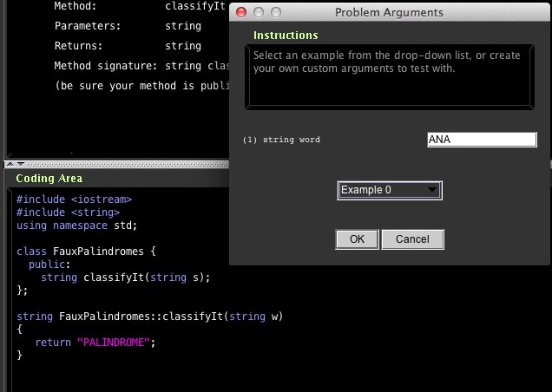Click the (1) string word label
Screen dimensions: 552x392
(282, 140)
